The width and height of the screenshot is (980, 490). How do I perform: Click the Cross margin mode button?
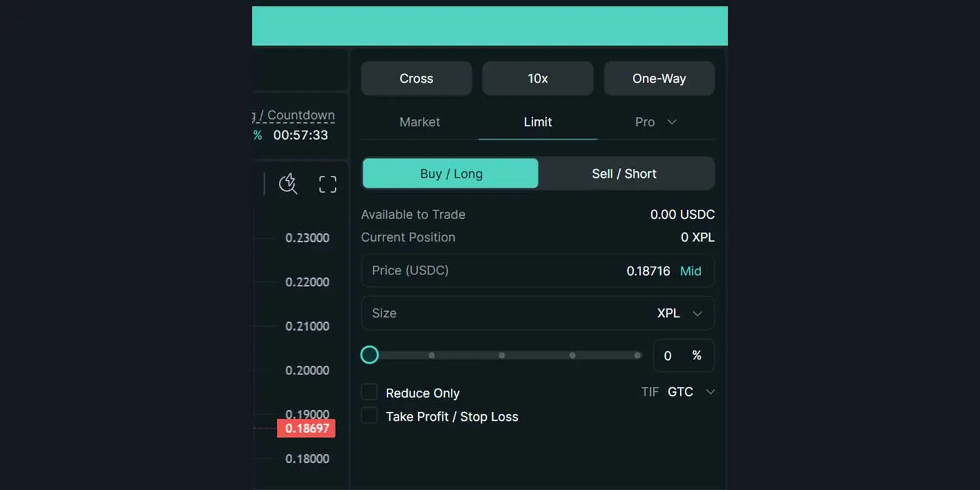(416, 78)
